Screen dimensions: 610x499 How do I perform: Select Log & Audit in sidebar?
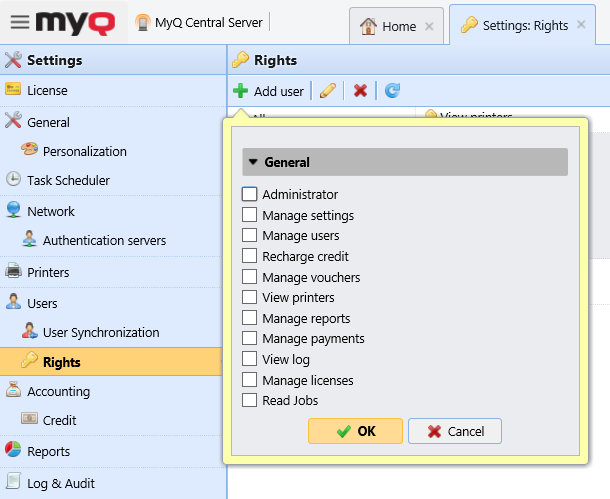(60, 483)
